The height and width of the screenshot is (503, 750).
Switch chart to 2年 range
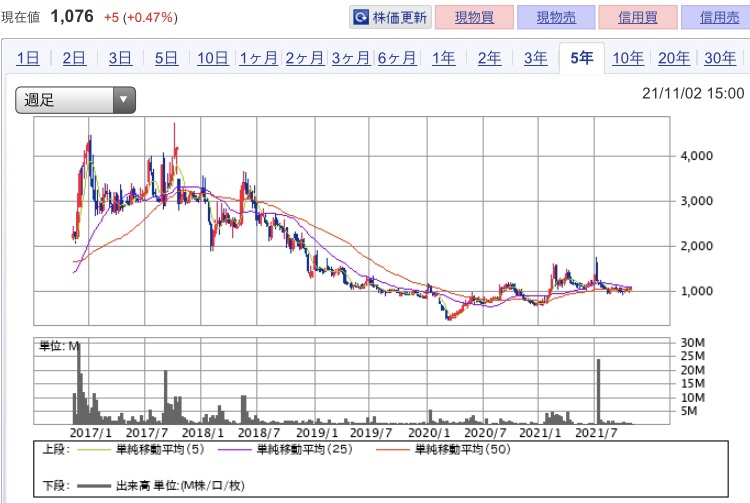[x=489, y=58]
